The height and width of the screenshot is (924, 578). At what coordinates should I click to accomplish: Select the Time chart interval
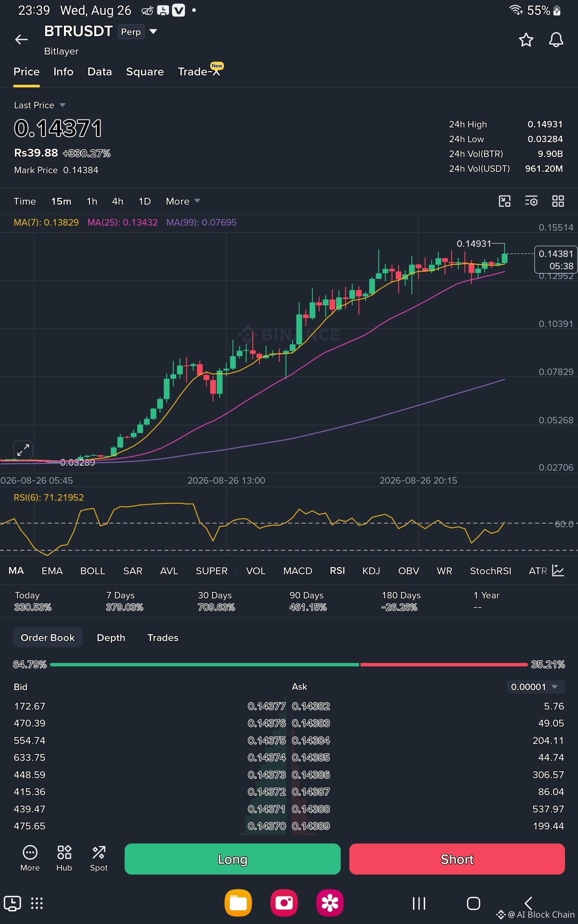(x=25, y=201)
